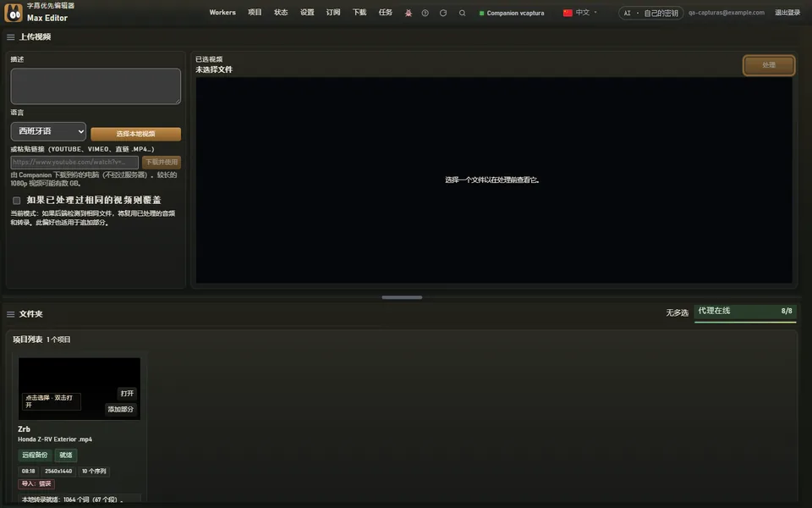Open the 任务 menu item
This screenshot has width=812, height=508.
pyautogui.click(x=386, y=13)
